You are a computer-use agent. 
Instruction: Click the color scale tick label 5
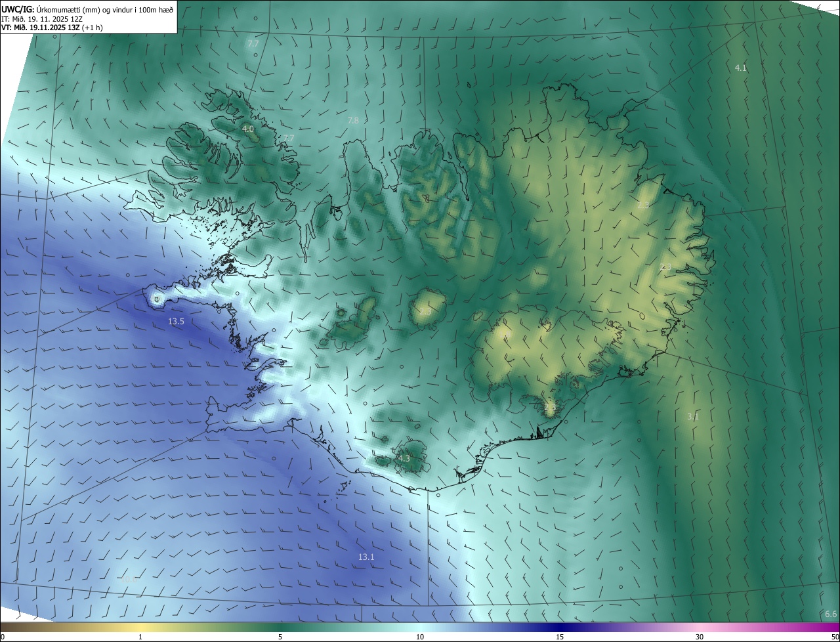280,637
